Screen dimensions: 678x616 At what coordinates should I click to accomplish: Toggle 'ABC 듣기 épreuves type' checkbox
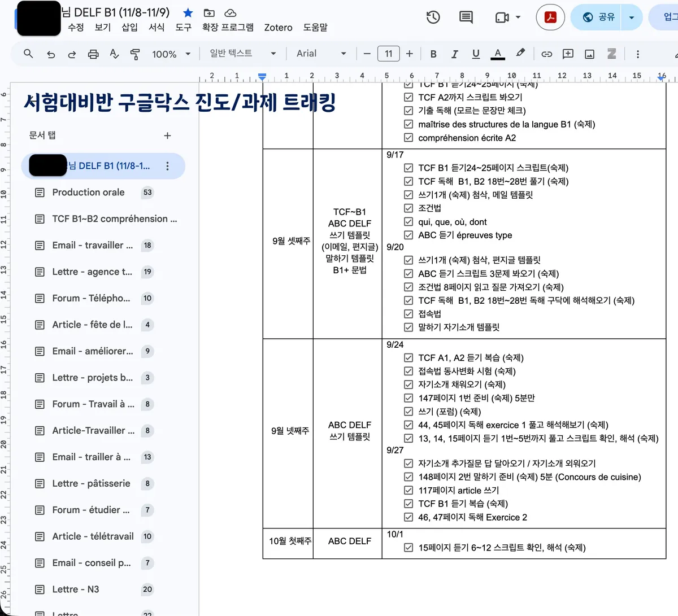tap(408, 235)
